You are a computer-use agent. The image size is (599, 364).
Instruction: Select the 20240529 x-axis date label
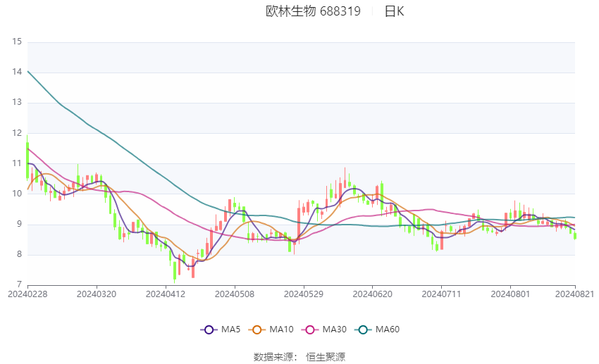[x=304, y=294]
